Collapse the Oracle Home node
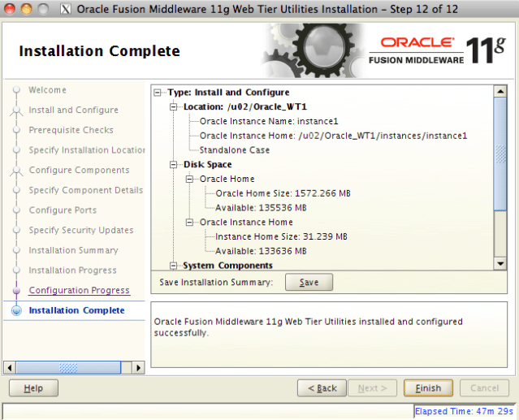 pyautogui.click(x=189, y=179)
